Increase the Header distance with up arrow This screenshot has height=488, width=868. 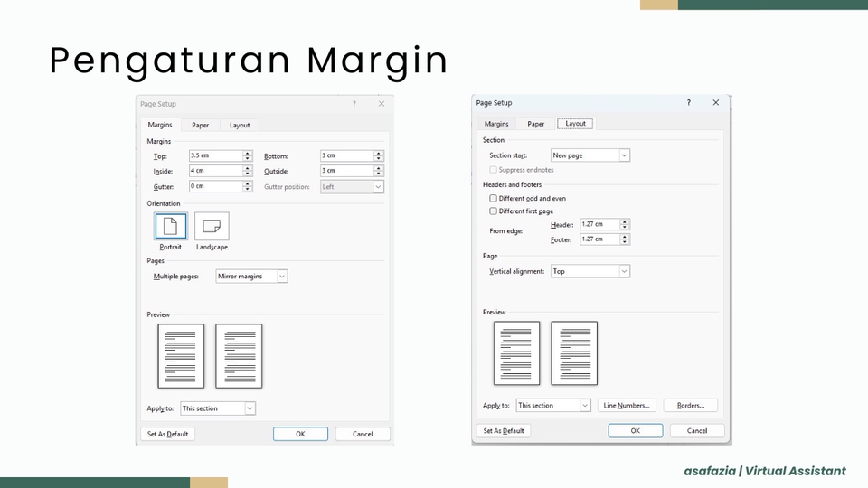point(625,221)
